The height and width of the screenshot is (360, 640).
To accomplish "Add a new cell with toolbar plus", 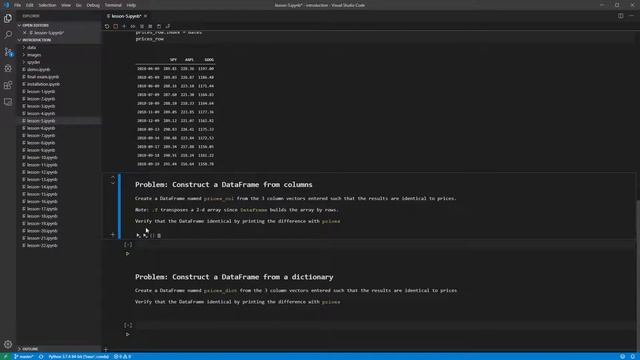I will tap(124, 26).
